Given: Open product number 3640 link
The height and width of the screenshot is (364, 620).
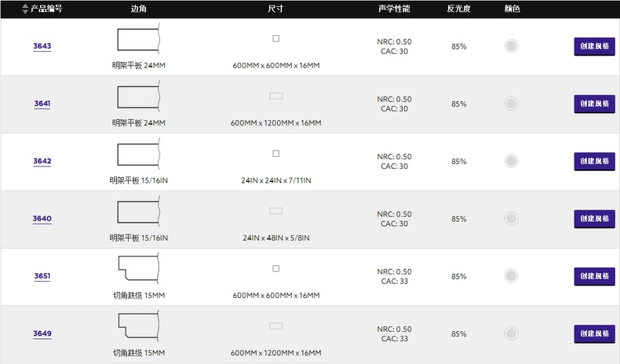Looking at the screenshot, I should pyautogui.click(x=42, y=219).
